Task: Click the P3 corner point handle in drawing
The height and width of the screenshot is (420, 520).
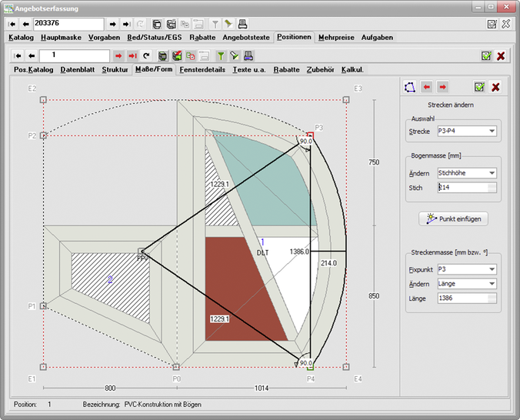Action: (310, 135)
